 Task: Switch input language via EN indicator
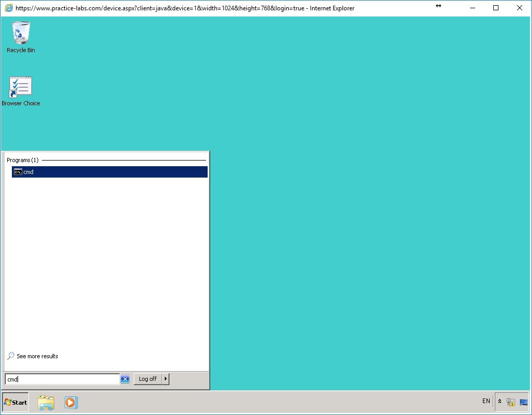click(x=486, y=401)
